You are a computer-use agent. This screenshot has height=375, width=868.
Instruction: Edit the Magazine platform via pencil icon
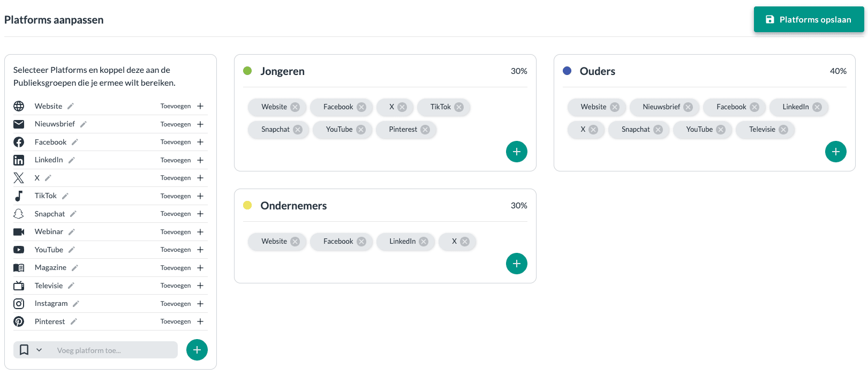click(75, 268)
